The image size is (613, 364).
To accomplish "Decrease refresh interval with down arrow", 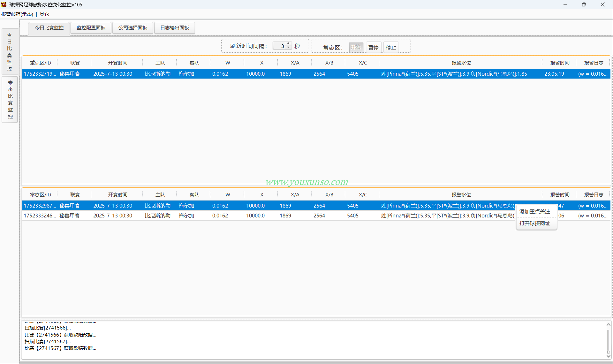I will click(x=289, y=48).
